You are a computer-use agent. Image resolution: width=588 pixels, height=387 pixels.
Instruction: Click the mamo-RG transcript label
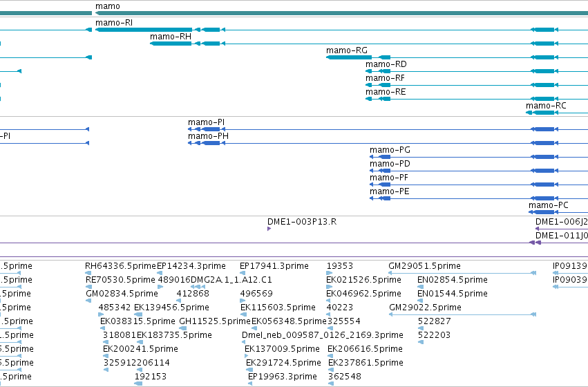tap(347, 50)
